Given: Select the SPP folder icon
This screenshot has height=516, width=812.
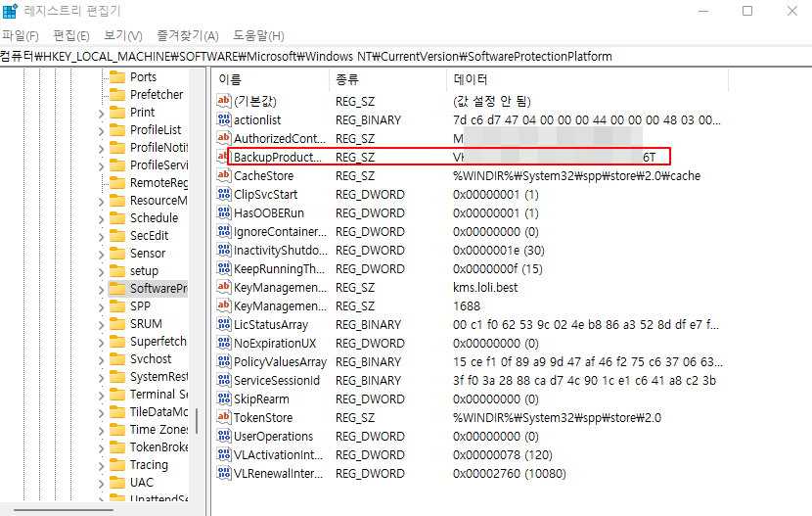Looking at the screenshot, I should (x=117, y=306).
